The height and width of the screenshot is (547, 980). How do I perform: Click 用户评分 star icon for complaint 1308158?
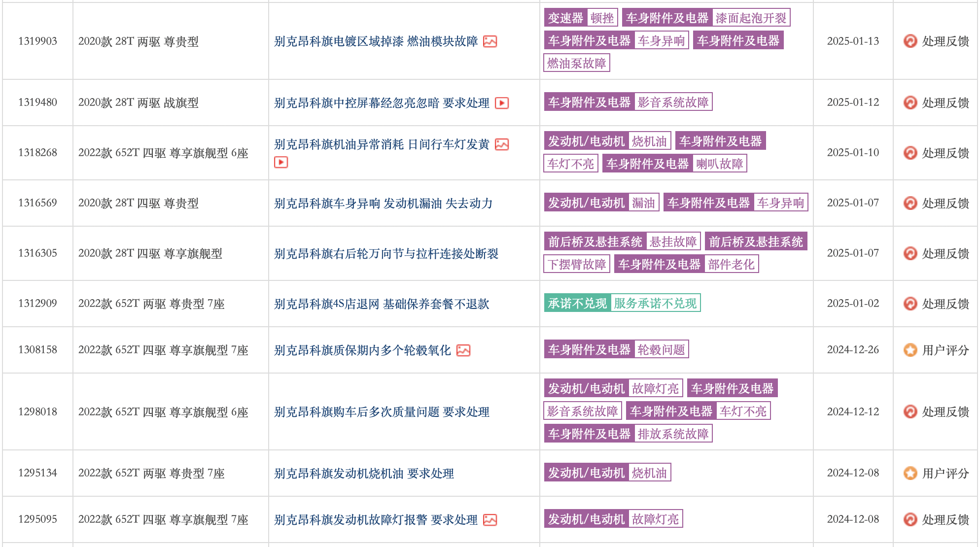(910, 350)
